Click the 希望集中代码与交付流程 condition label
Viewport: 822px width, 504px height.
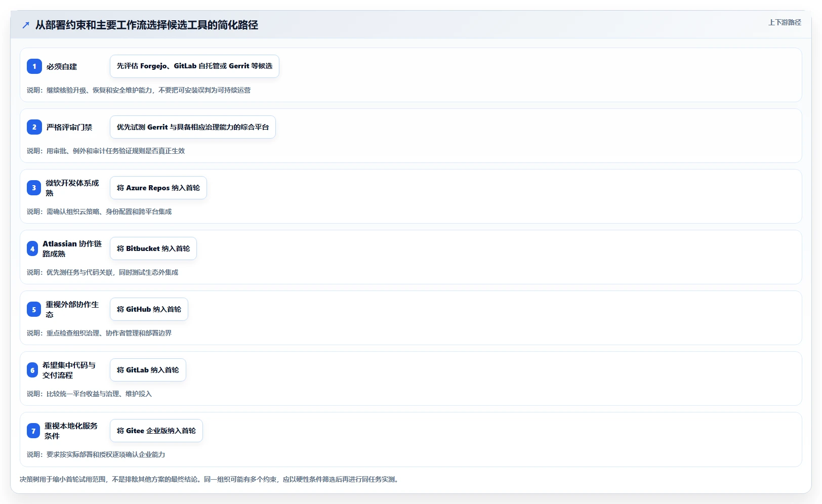tap(69, 370)
